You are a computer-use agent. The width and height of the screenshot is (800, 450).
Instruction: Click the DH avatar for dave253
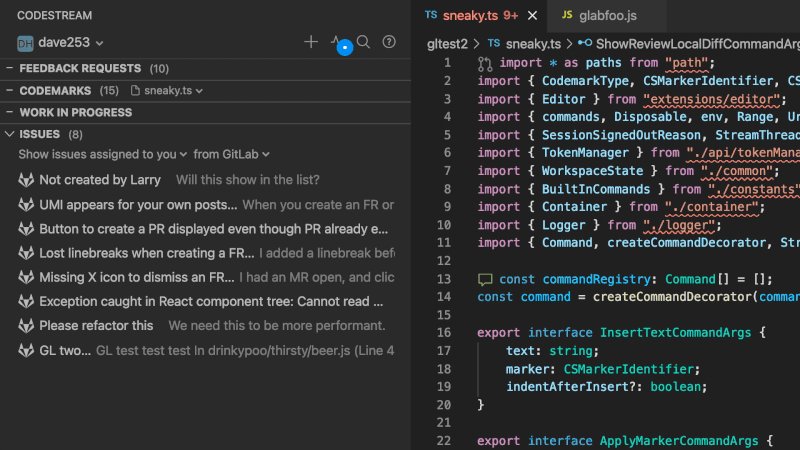click(x=25, y=43)
